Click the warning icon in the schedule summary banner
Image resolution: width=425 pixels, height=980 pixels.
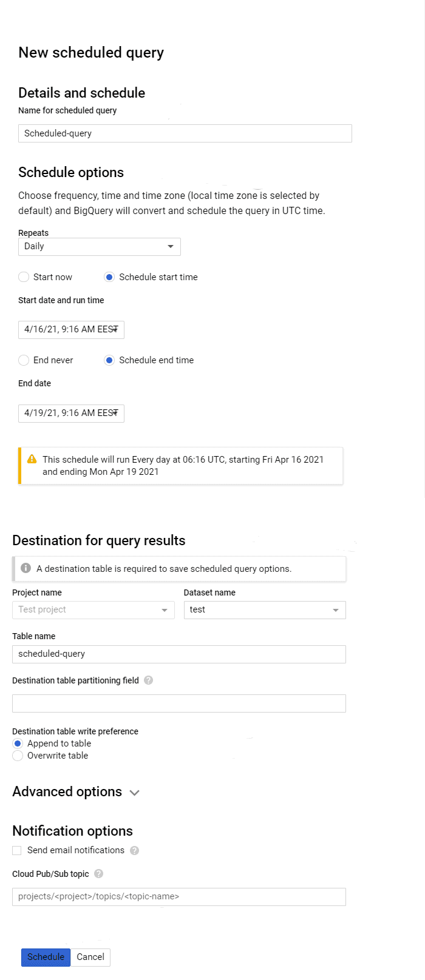(31, 460)
